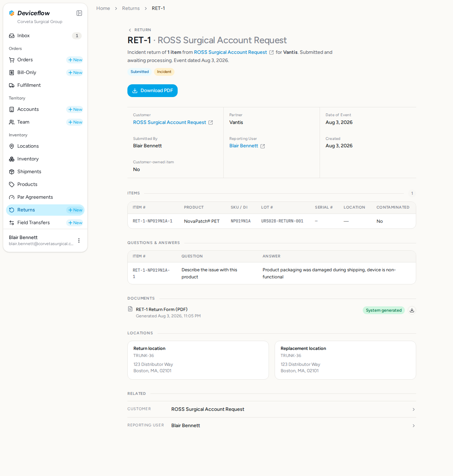The image size is (453, 476).
Task: Create a new Bill-Only with +New
Action: pos(75,73)
